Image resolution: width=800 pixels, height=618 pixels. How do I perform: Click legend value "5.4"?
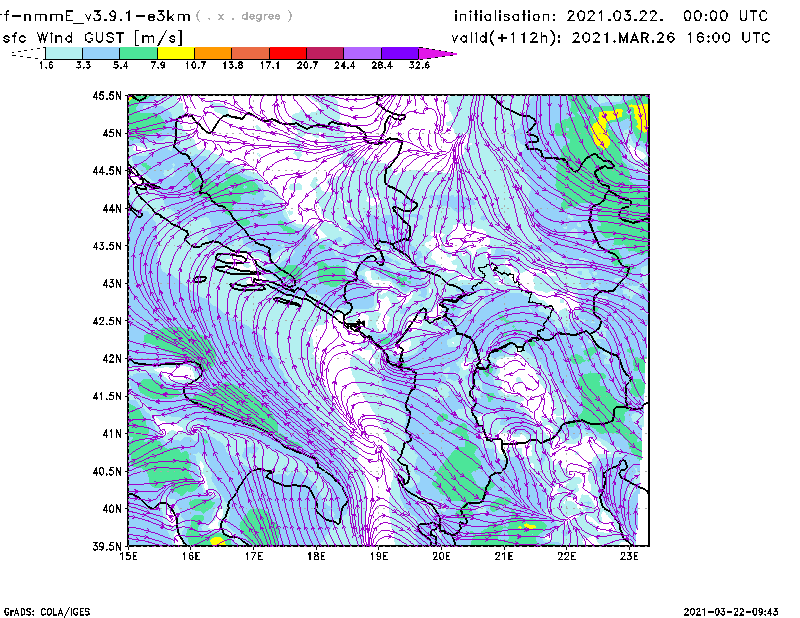click(120, 65)
